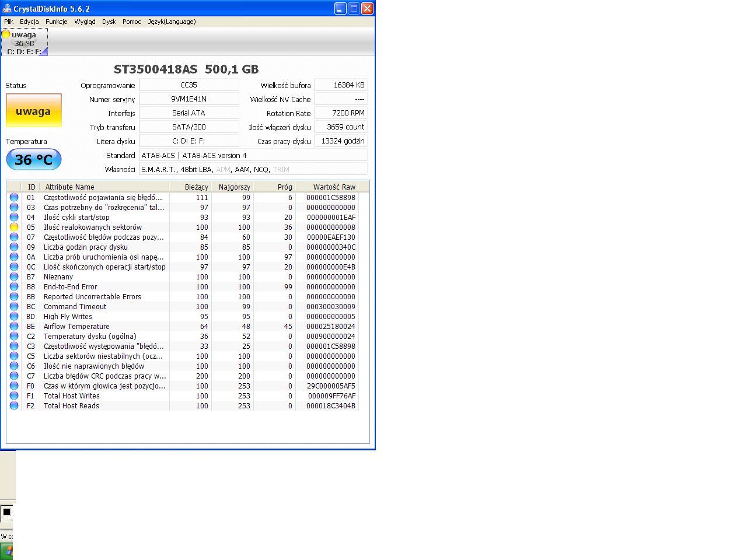The image size is (747, 560).
Task: Select the disk tab for C: D: E: F:
Action: (25, 43)
